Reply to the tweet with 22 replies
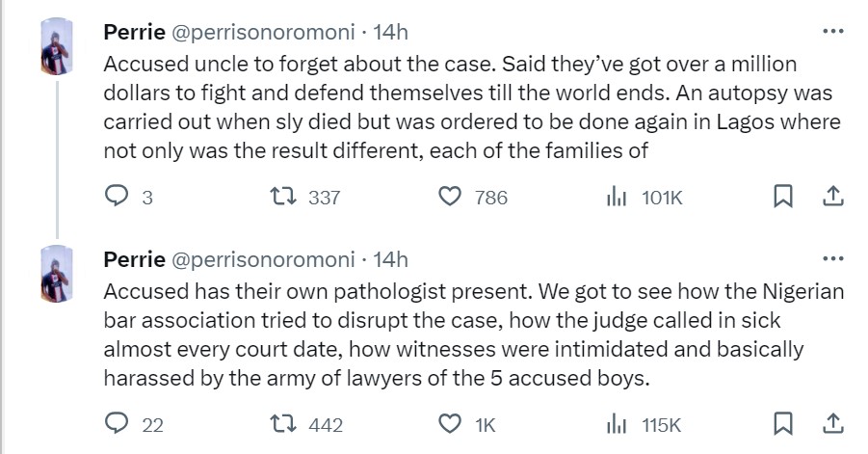The height and width of the screenshot is (454, 868). (117, 424)
